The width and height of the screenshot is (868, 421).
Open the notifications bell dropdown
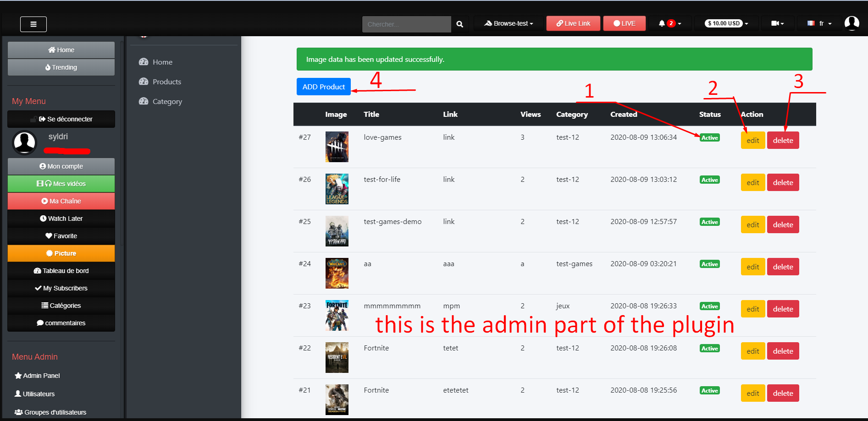(x=669, y=23)
